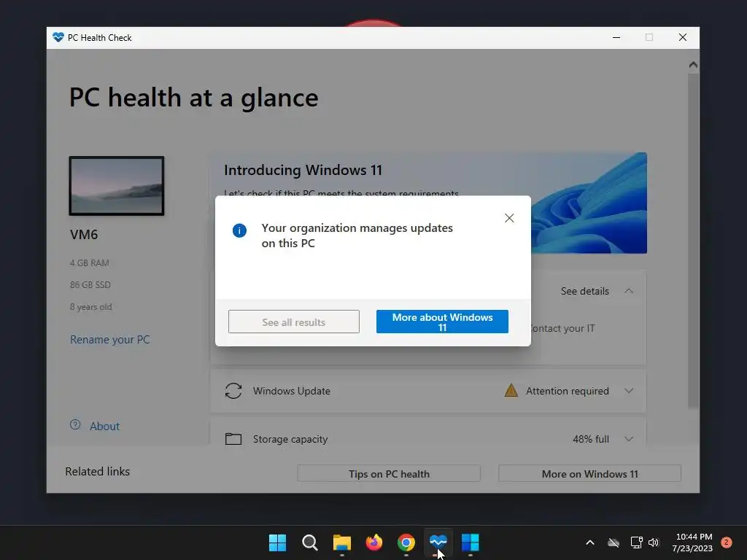Click the blue Windows tile taskbar icon
The height and width of the screenshot is (560, 747).
click(x=471, y=542)
